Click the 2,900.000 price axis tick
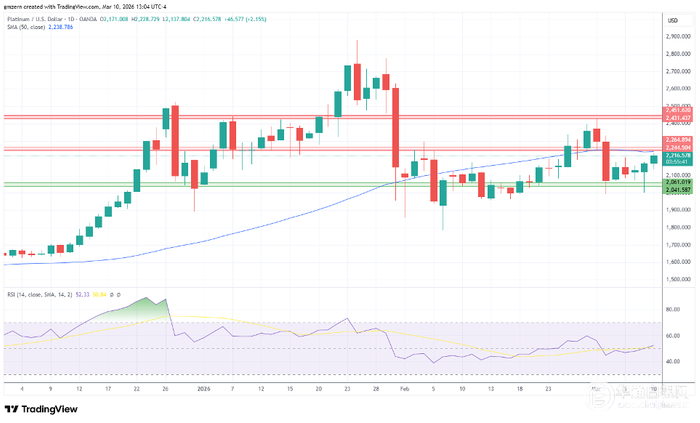Screen dimensions: 700x423 click(678, 37)
